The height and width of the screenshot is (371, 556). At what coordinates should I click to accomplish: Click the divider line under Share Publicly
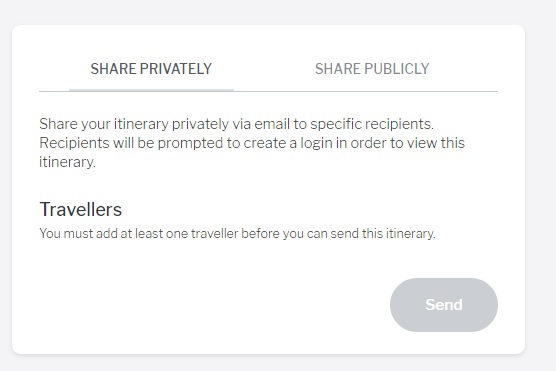tap(366, 91)
